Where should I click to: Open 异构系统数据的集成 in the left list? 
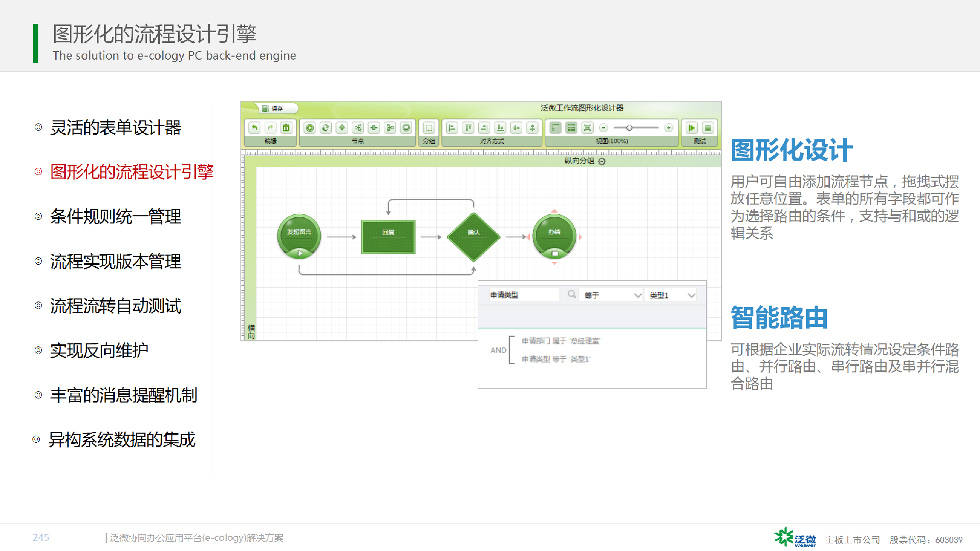[x=121, y=440]
